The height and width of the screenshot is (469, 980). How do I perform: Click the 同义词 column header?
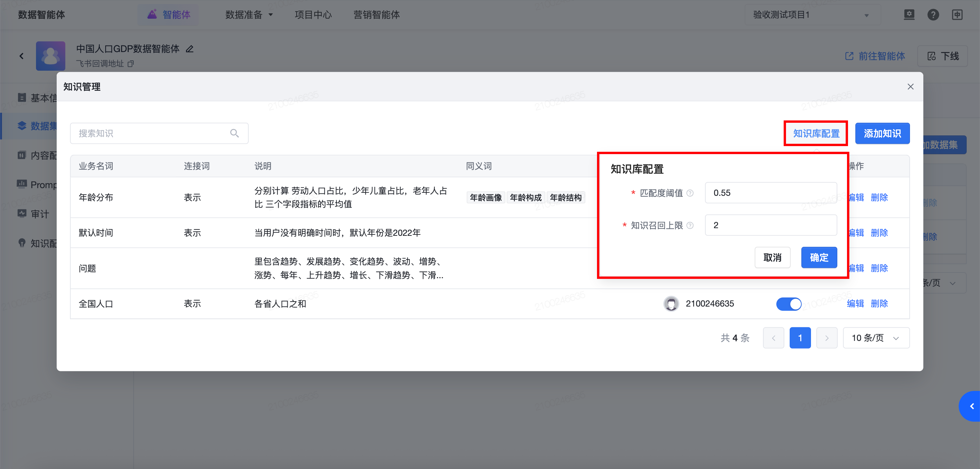tap(479, 166)
